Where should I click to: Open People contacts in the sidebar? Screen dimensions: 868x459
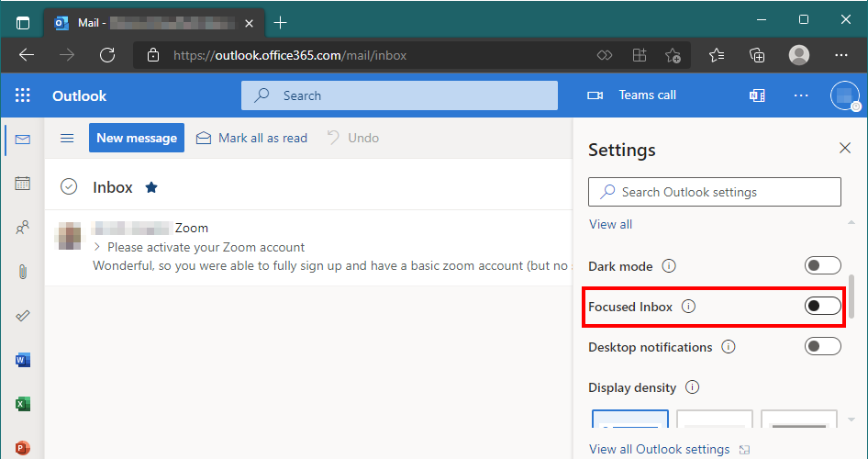point(23,228)
